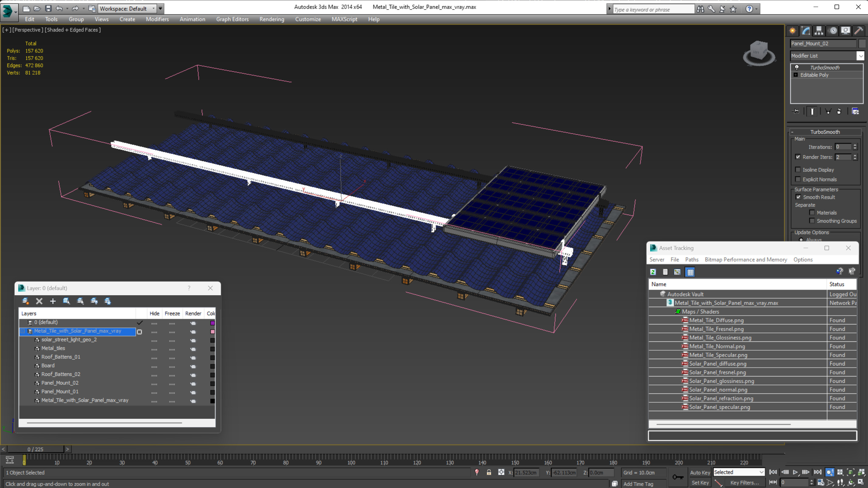Screen dimensions: 868x488
Task: Open the Rendering menu
Action: point(272,19)
